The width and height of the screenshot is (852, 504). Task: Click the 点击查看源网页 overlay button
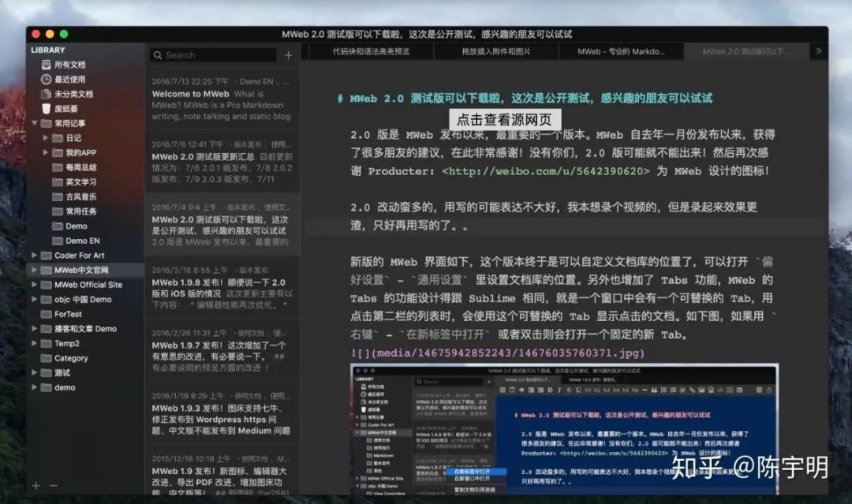click(x=505, y=119)
